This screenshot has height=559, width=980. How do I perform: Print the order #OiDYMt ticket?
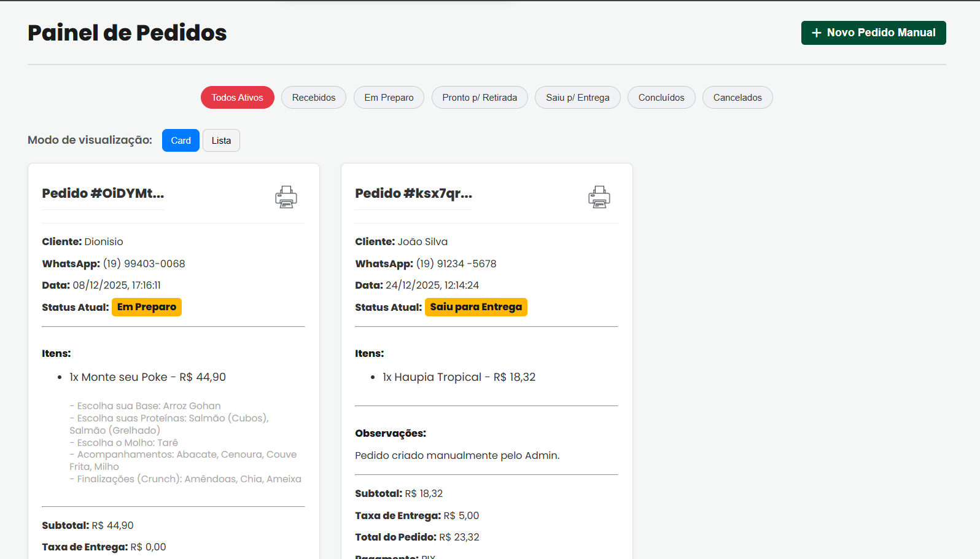tap(286, 197)
